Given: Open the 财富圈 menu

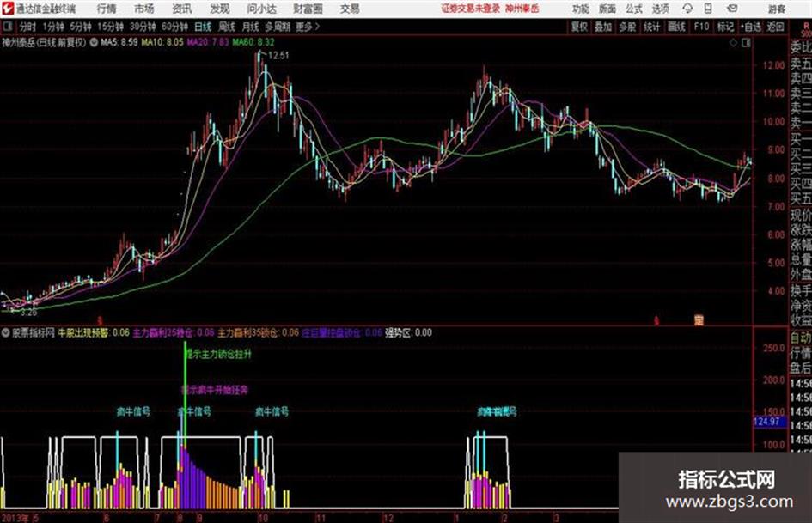Looking at the screenshot, I should pyautogui.click(x=308, y=9).
